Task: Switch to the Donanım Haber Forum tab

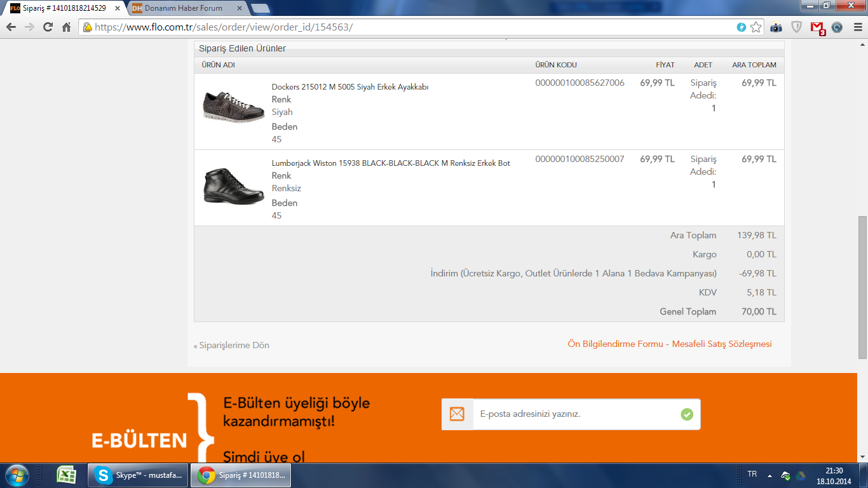Action: (184, 8)
